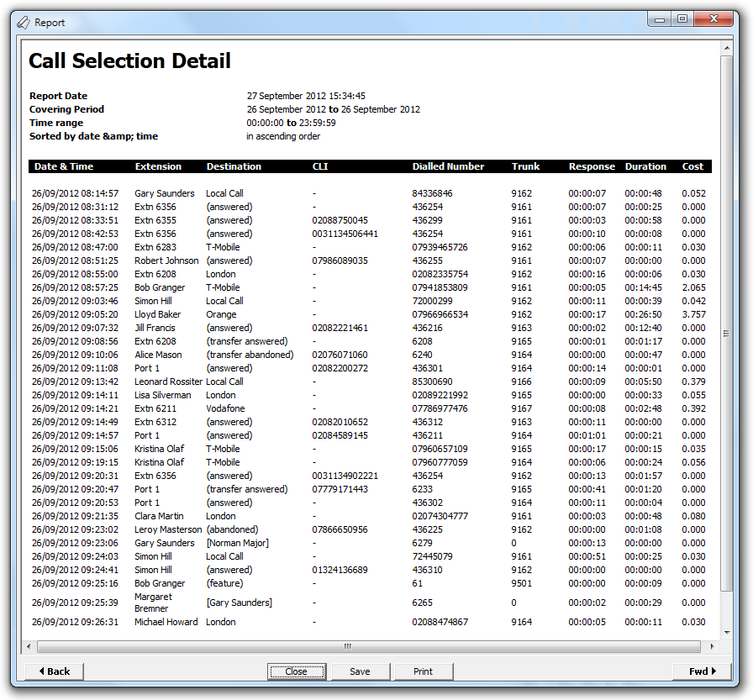Click the Michael Howard extension entry
753x700 pixels.
[166, 622]
